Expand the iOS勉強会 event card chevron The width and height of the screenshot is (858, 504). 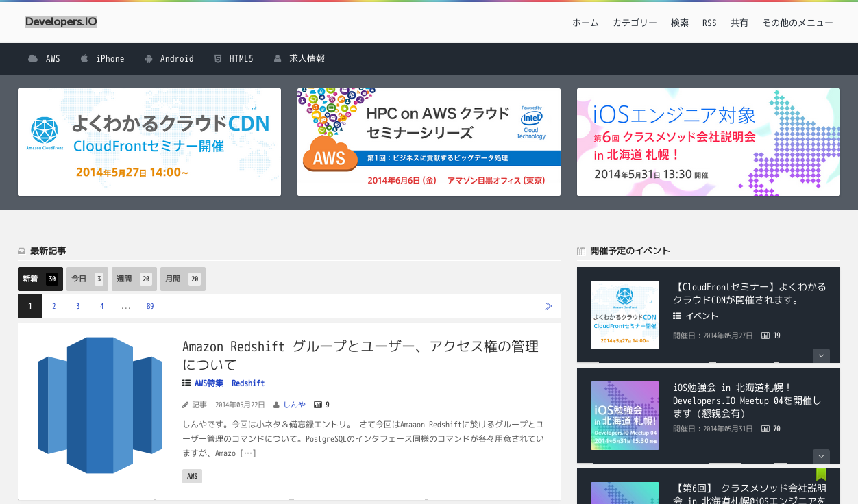[x=821, y=457]
